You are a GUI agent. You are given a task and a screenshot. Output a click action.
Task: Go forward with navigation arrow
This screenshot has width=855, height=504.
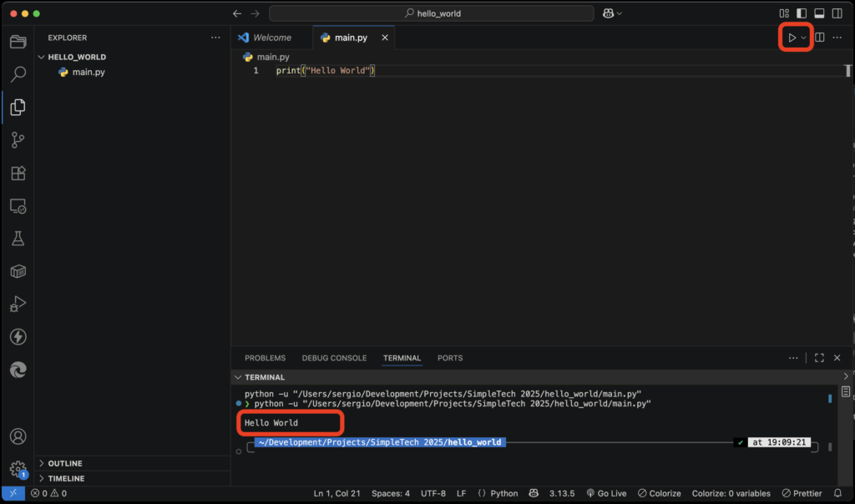point(255,13)
